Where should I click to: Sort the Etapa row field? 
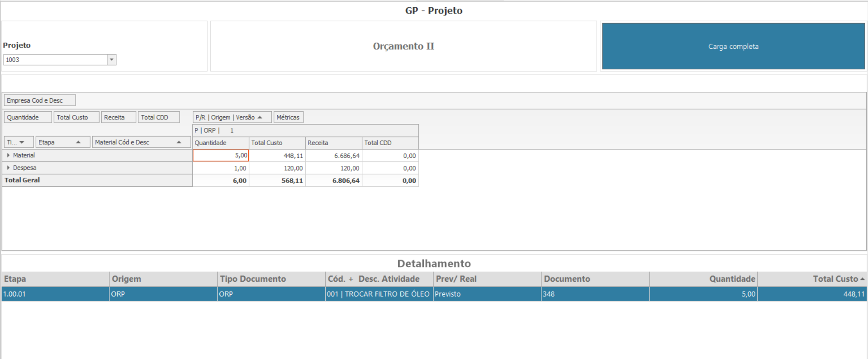pos(63,142)
